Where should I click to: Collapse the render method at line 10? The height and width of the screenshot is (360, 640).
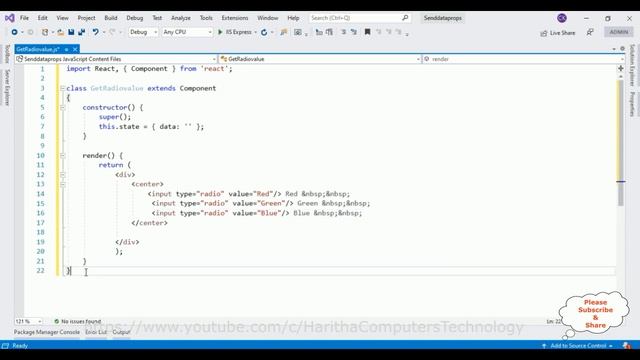tap(62, 156)
